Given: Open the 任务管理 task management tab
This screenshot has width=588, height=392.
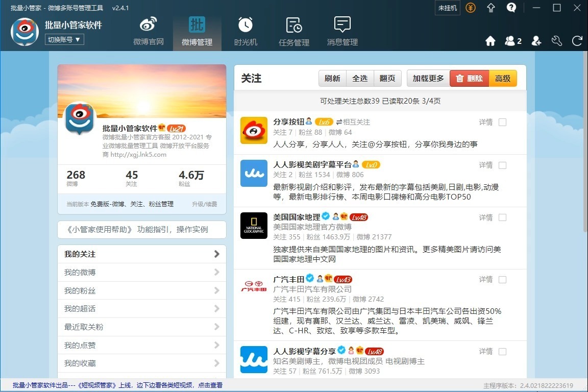Looking at the screenshot, I should (294, 32).
